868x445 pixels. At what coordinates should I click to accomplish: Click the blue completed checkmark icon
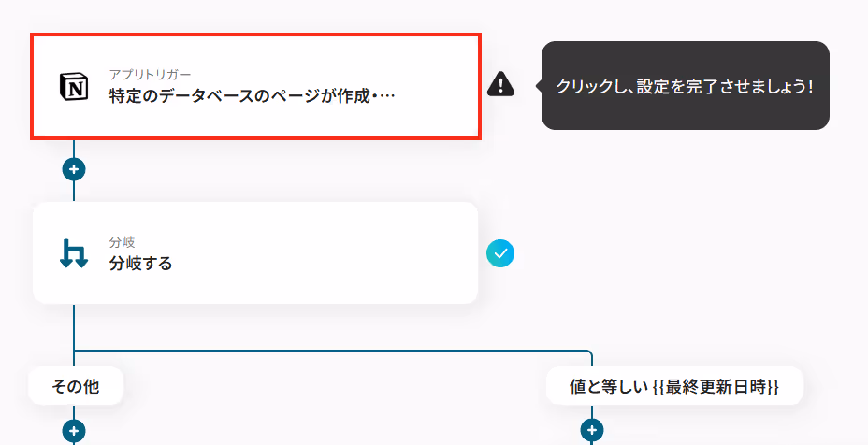click(500, 253)
